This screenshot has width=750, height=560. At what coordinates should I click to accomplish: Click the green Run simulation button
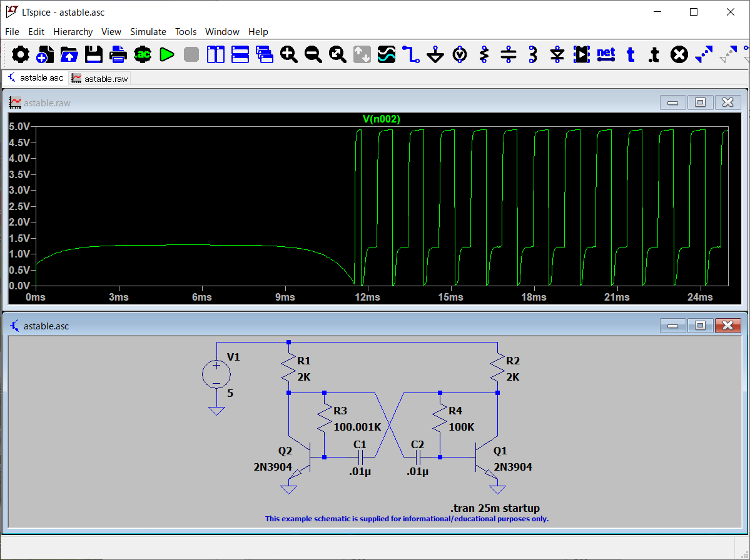click(166, 55)
